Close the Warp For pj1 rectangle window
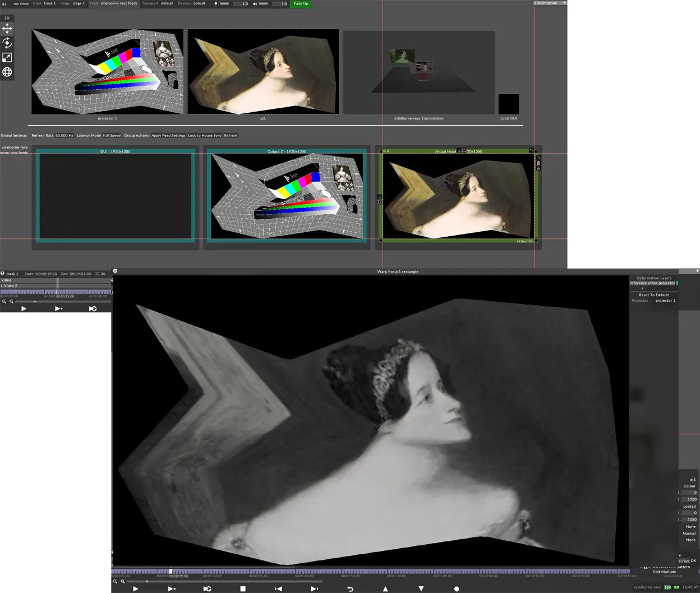700x593 pixels. [115, 271]
